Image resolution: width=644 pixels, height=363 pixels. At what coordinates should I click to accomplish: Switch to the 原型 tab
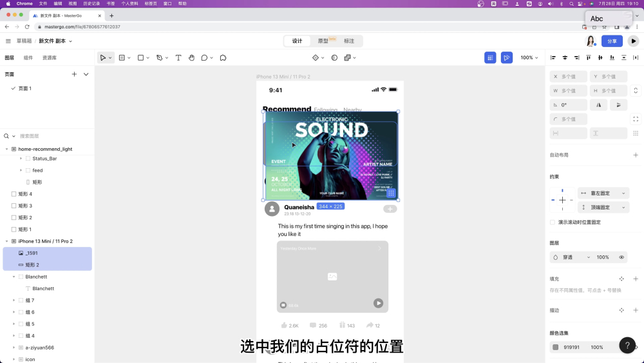323,41
